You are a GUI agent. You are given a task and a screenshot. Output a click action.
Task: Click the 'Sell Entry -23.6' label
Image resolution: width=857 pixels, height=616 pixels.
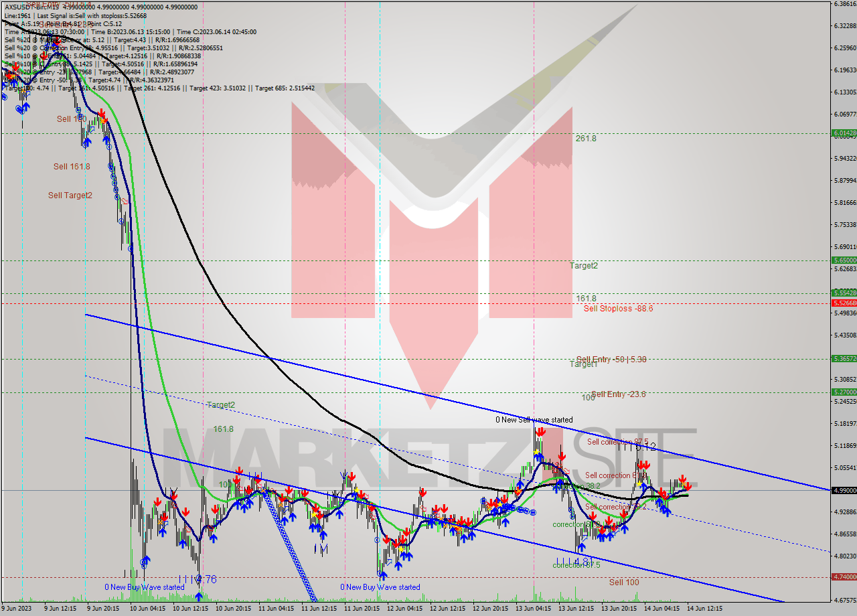(618, 394)
